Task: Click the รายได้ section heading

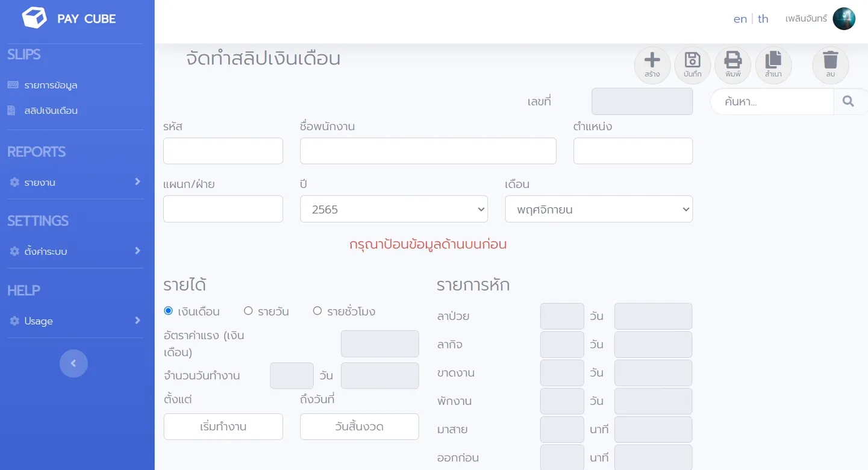Action: [185, 285]
